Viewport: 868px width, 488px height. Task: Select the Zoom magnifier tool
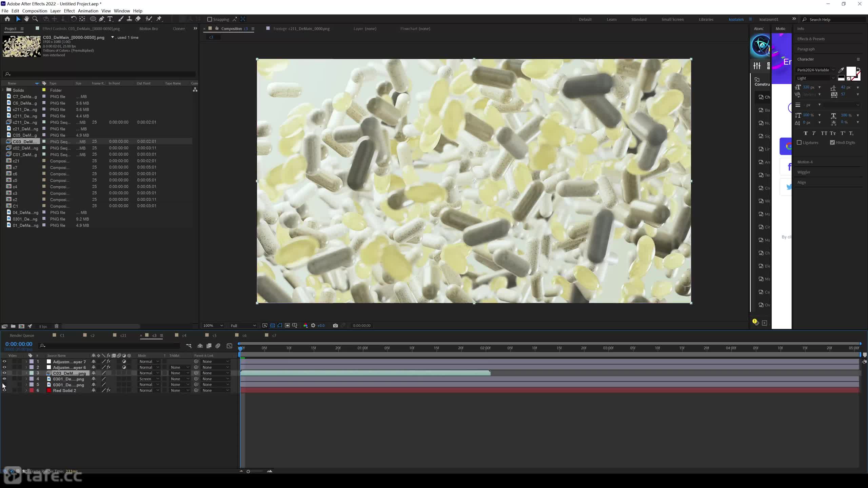click(35, 19)
